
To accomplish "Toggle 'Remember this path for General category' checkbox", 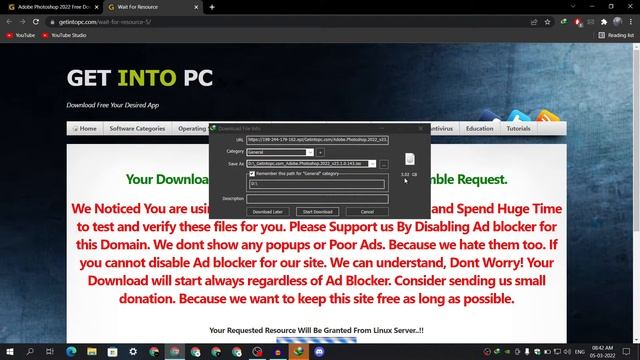I will tap(252, 174).
